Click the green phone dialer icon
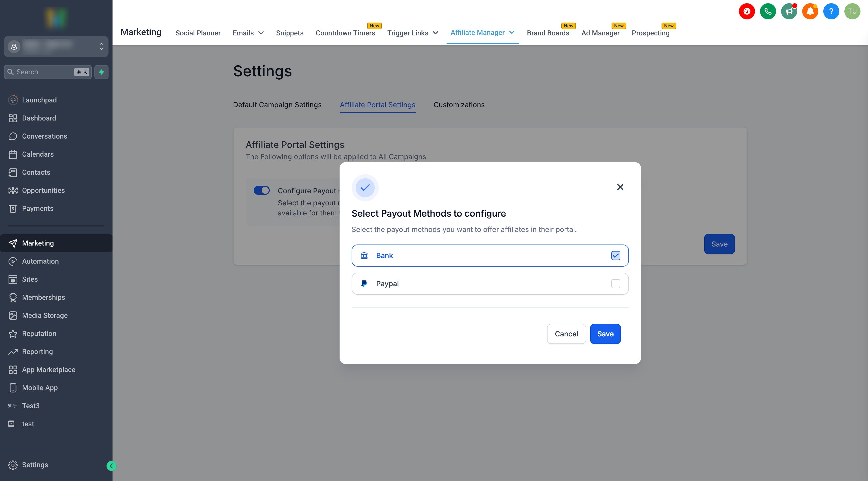Image resolution: width=868 pixels, height=481 pixels. coord(768,12)
